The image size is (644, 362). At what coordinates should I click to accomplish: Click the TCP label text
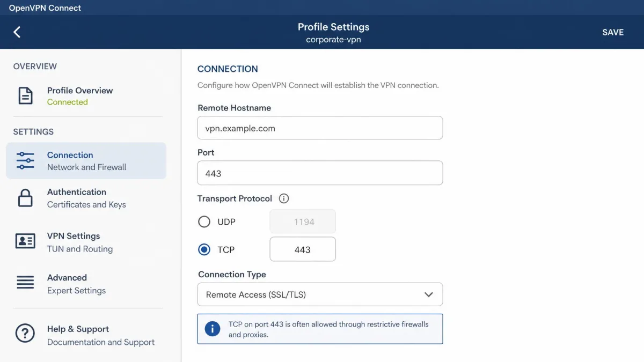pos(226,249)
